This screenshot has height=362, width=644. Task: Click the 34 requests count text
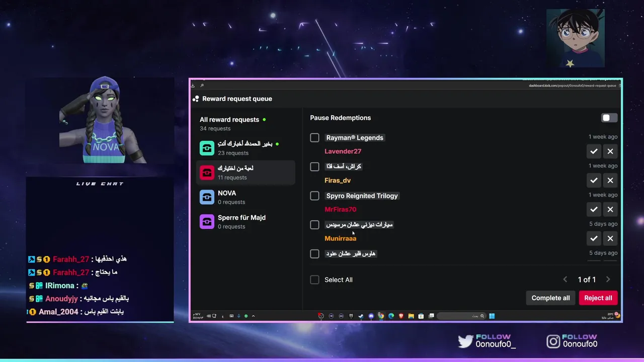pos(215,129)
